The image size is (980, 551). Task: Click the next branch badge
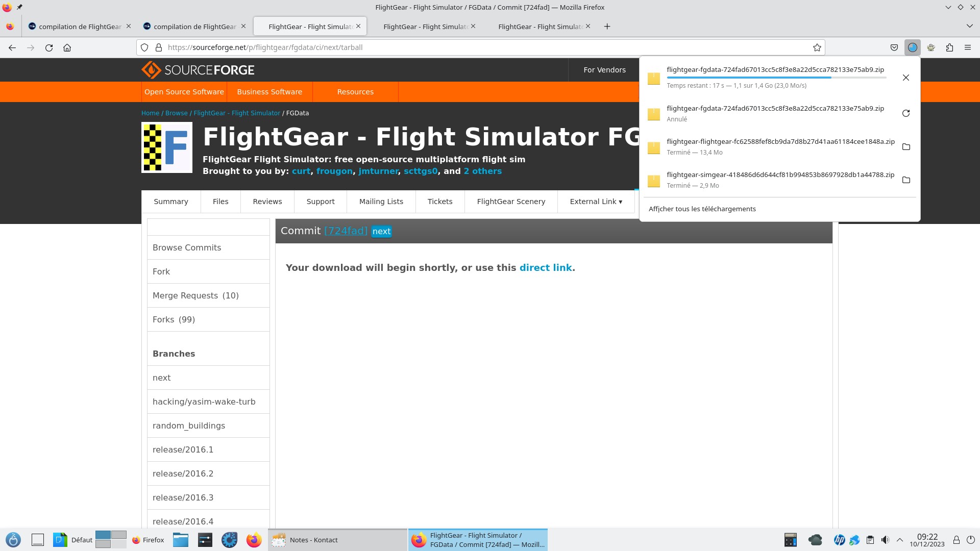381,232
